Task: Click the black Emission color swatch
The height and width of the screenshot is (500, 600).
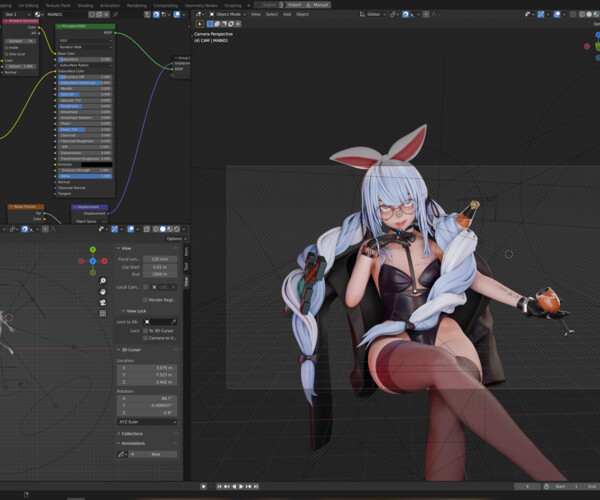Action: 97,164
